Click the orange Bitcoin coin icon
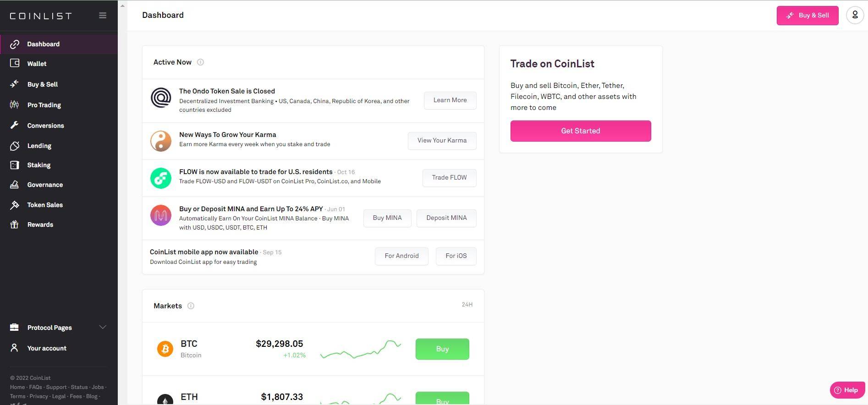Screen dimensions: 868x405 click(165, 349)
